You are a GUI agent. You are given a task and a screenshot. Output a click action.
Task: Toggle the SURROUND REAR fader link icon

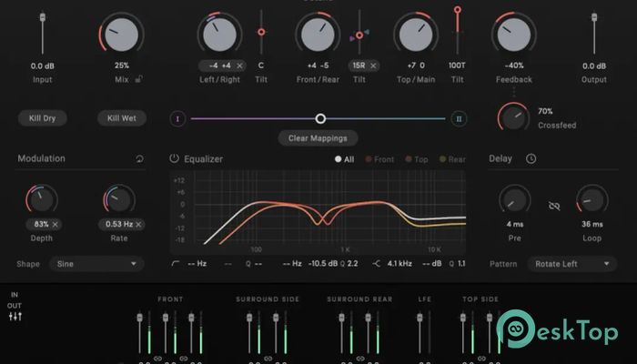click(360, 359)
